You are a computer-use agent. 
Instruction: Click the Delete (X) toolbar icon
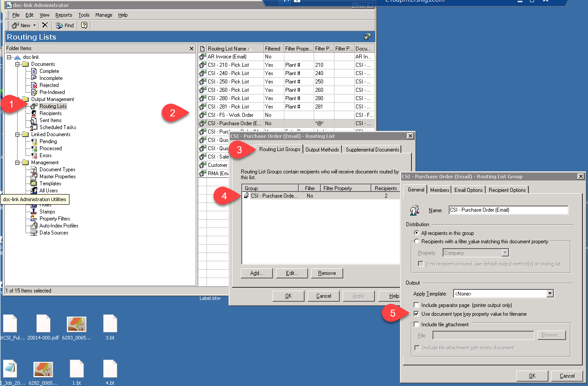45,25
